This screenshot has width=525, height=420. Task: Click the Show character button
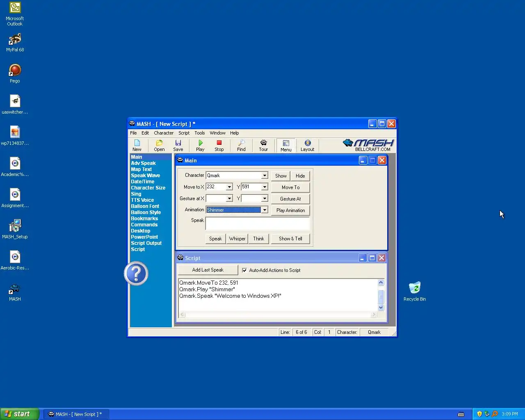[x=281, y=176]
